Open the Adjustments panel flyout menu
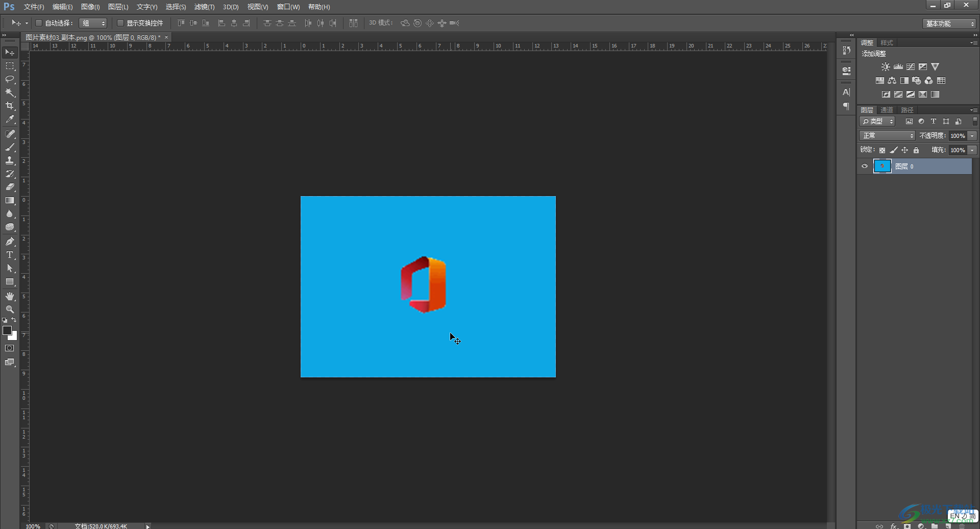 point(974,43)
